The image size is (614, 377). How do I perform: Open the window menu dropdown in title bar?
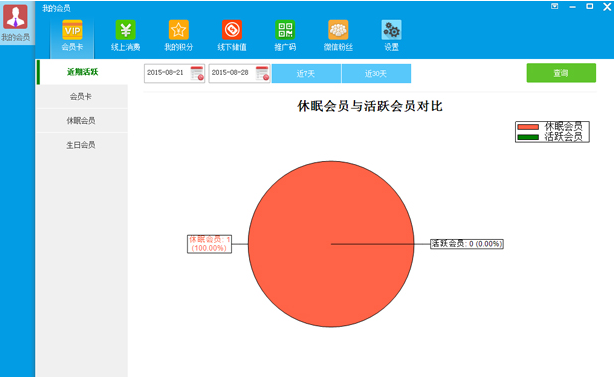[554, 6]
